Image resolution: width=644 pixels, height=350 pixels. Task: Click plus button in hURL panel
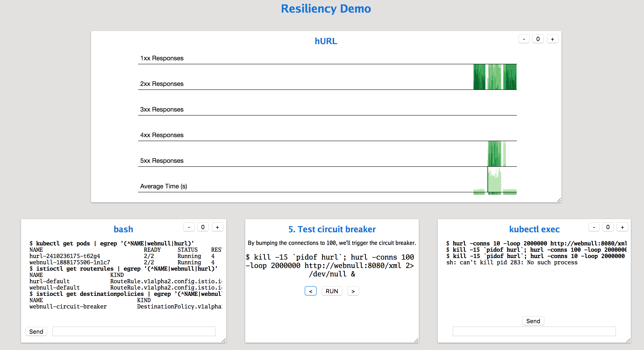[552, 39]
